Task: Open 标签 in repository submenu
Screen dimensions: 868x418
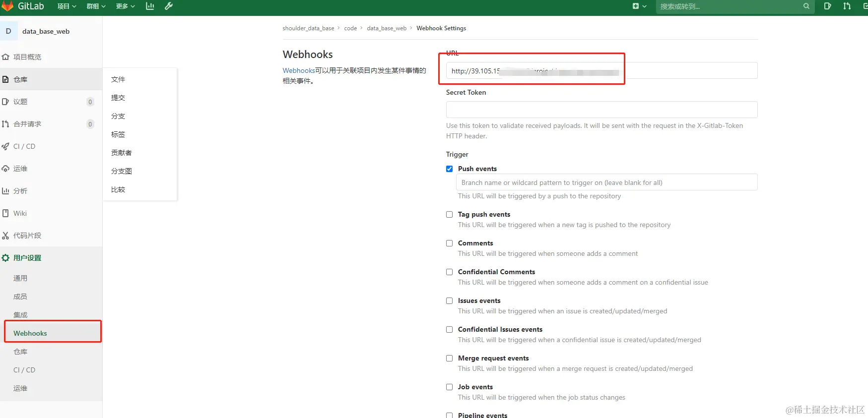Action: pyautogui.click(x=118, y=134)
